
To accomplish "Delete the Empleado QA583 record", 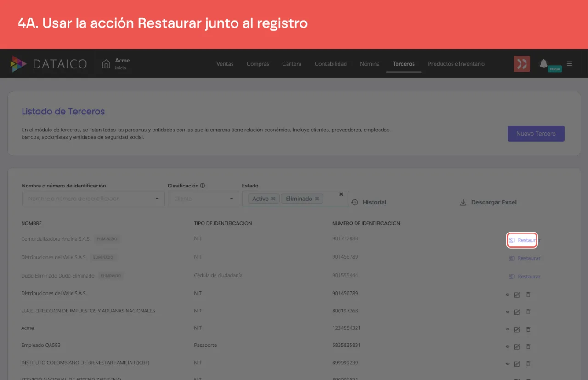I will coord(528,346).
